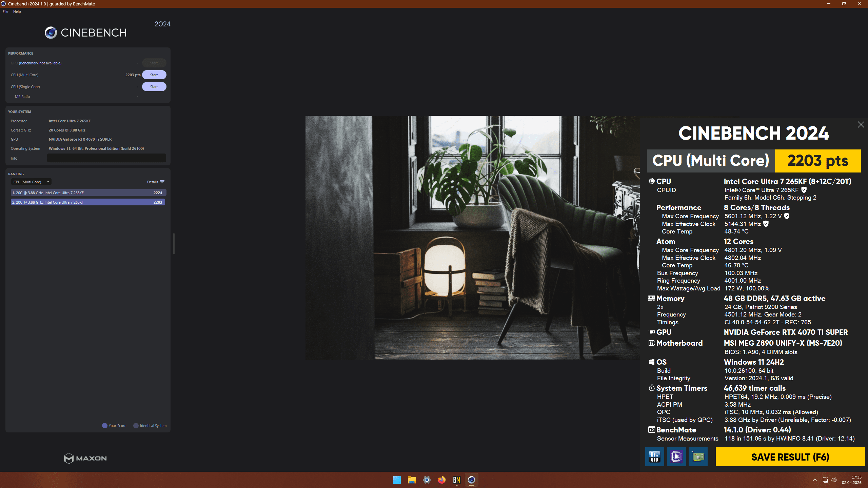
Task: Click the panel splitter handle
Action: point(174,243)
